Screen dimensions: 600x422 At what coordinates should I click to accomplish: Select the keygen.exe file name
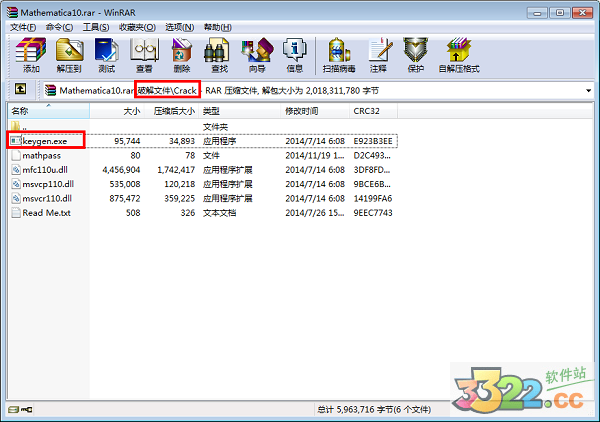[x=45, y=141]
